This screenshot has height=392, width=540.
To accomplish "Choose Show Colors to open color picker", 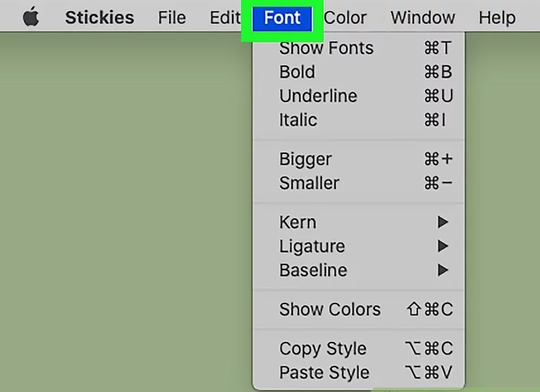I will pos(330,309).
